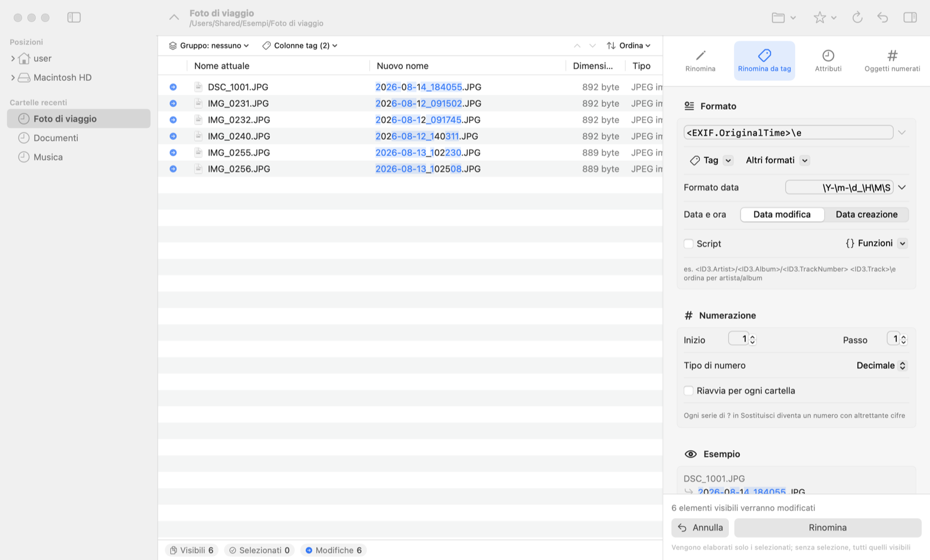Select Documenti recent folder
Screen dimensions: 930x560
(78, 138)
